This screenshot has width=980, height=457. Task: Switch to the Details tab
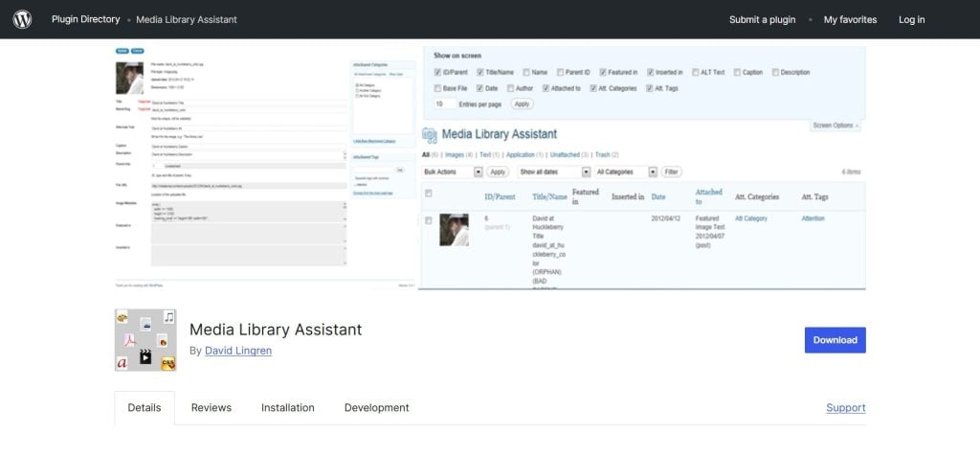tap(145, 407)
